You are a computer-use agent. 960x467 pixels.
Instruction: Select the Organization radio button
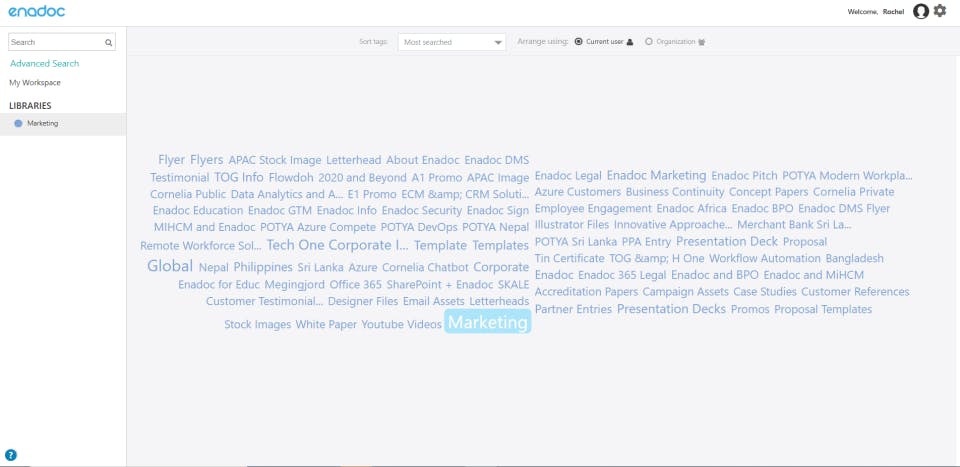(x=649, y=42)
